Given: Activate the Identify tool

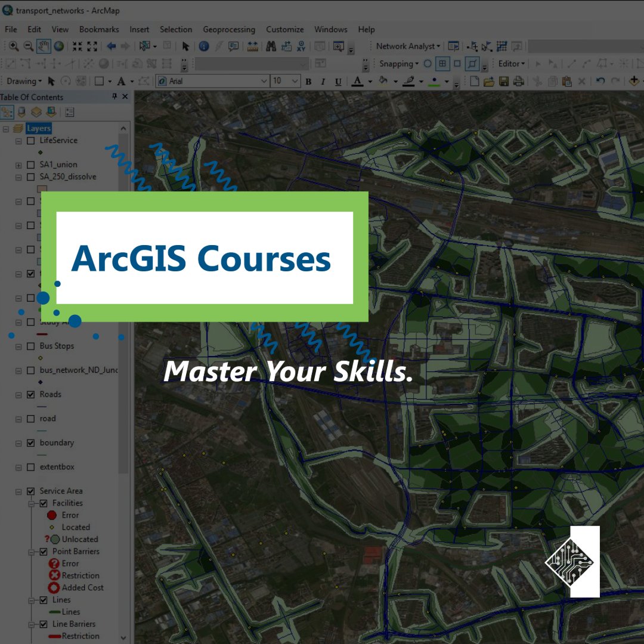Looking at the screenshot, I should pos(204,46).
